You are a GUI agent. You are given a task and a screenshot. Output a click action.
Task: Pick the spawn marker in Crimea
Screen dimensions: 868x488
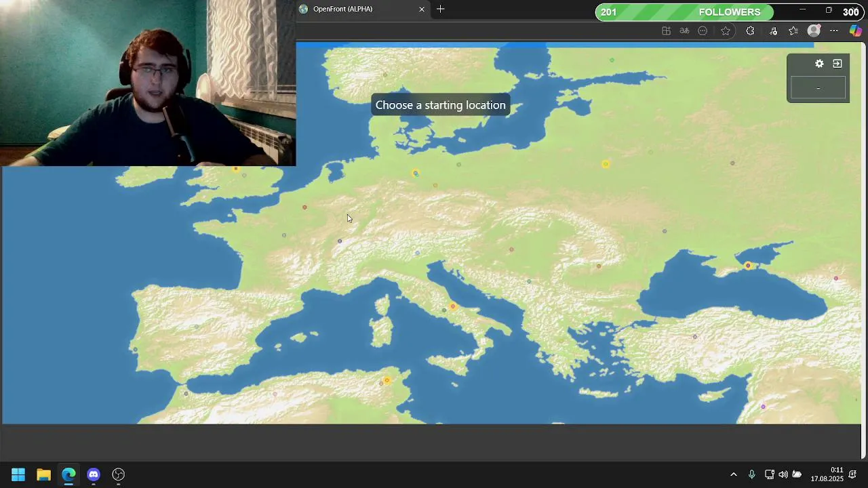[748, 266]
